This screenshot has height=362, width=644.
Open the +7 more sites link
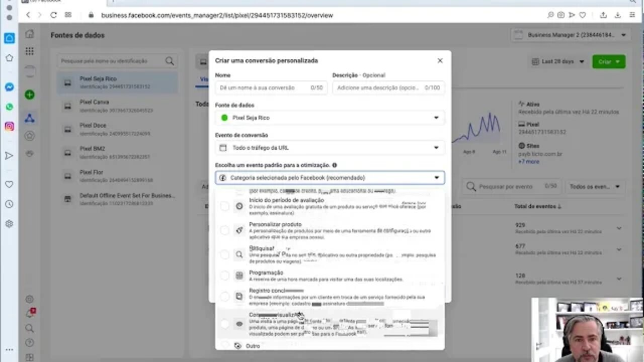click(x=528, y=162)
